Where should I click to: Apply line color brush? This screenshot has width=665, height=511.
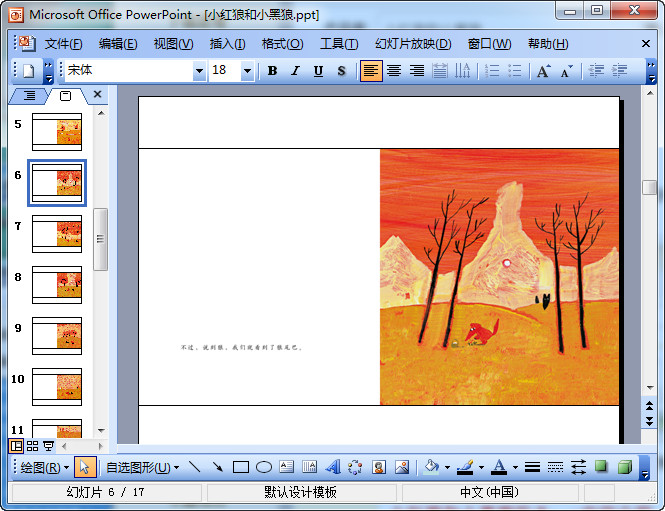click(x=465, y=467)
